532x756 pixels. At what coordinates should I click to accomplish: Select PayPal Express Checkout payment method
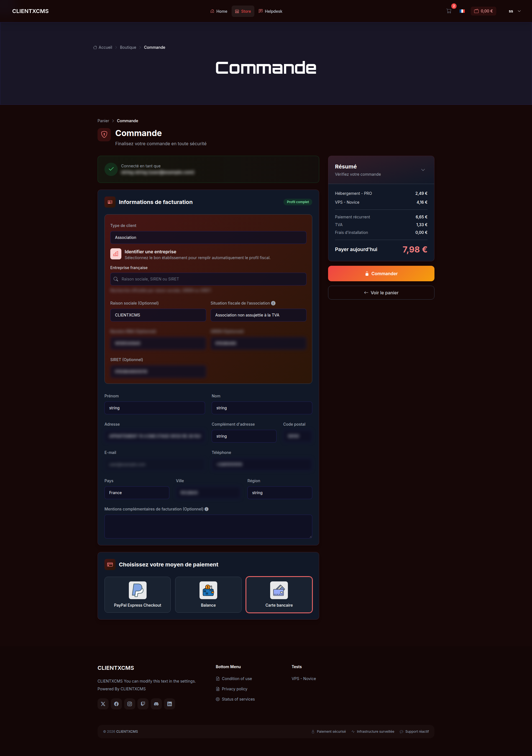pos(138,595)
